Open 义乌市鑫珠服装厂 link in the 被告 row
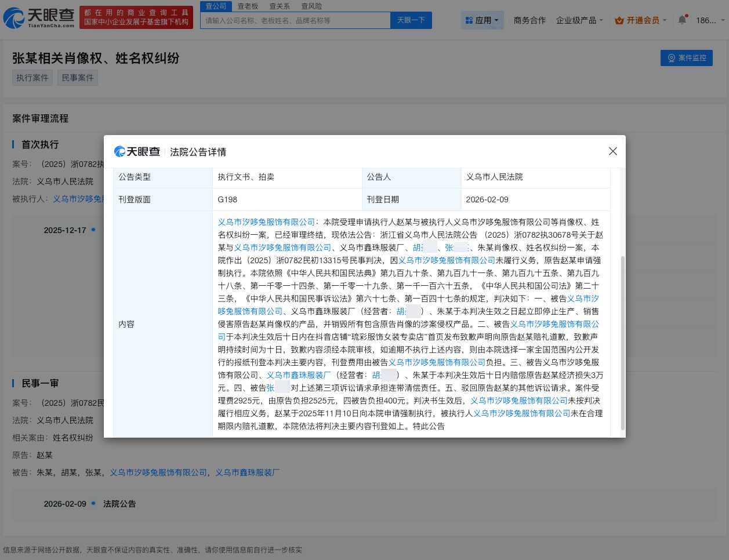The image size is (729, 560). (246, 472)
